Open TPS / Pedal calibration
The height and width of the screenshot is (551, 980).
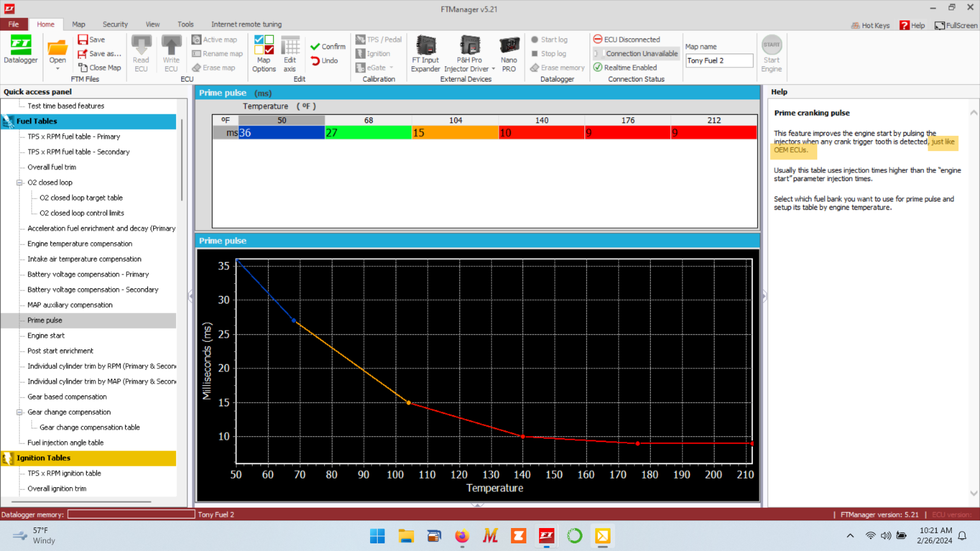(x=379, y=40)
